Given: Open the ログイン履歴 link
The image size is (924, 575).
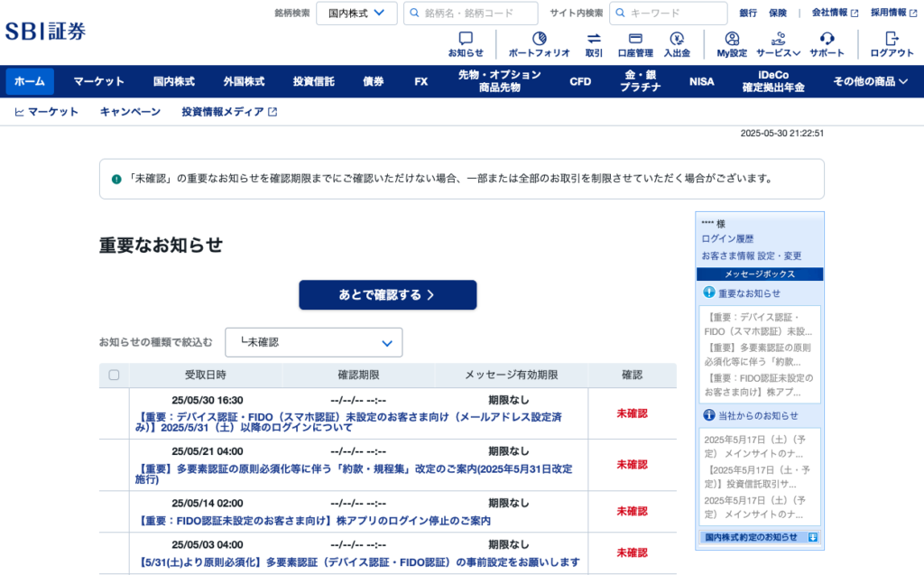Looking at the screenshot, I should [727, 239].
